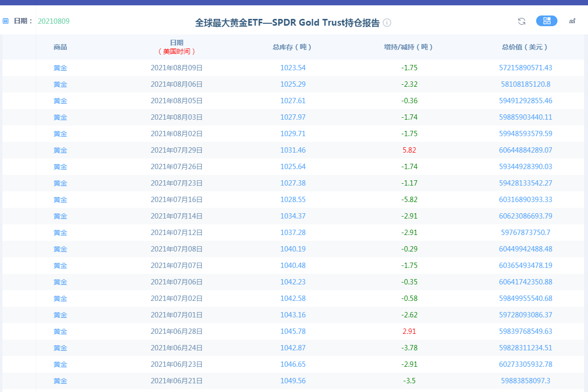Click the red increase value 5.82
Screen dimensions: 588x392
coord(410,150)
